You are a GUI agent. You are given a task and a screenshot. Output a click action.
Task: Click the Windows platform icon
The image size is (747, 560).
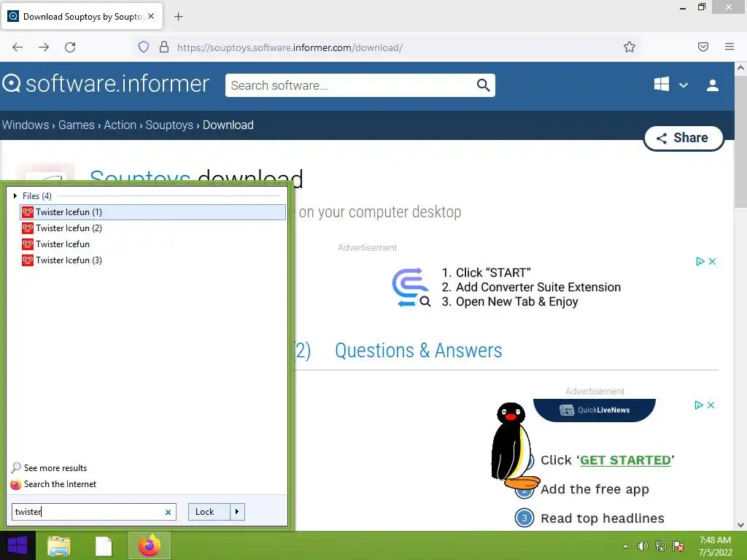[x=661, y=85]
